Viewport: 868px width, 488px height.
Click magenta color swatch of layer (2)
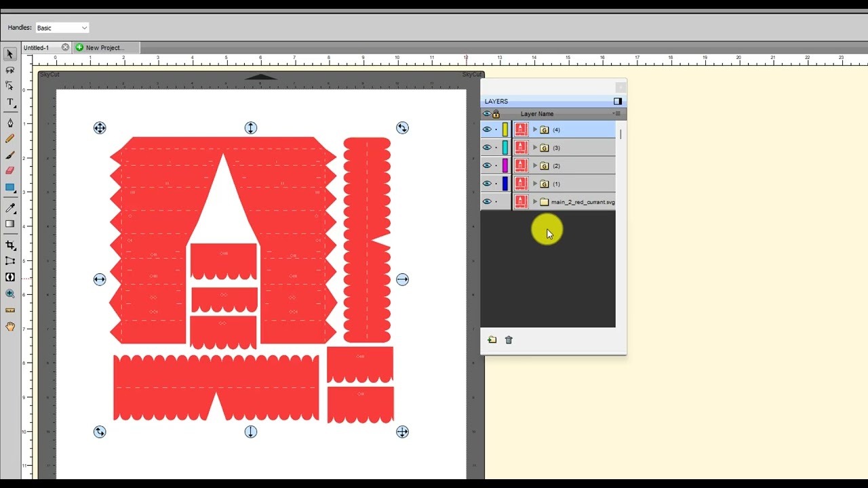[x=505, y=165]
